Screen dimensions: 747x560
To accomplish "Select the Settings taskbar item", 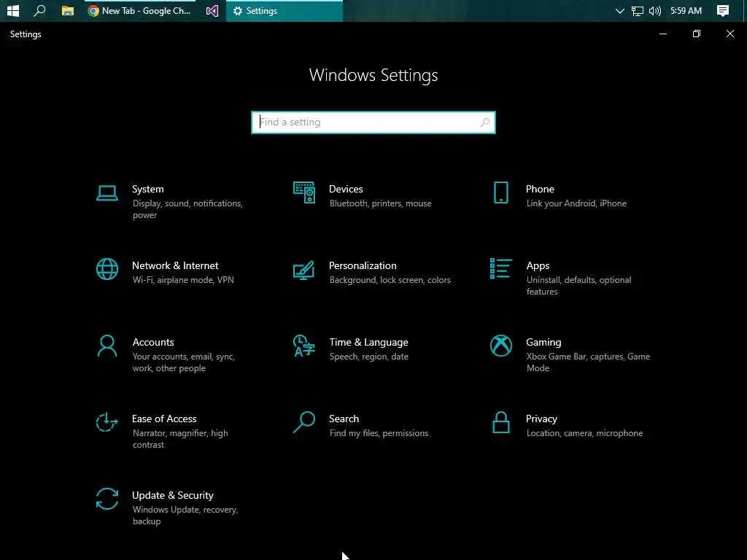I will pos(284,10).
